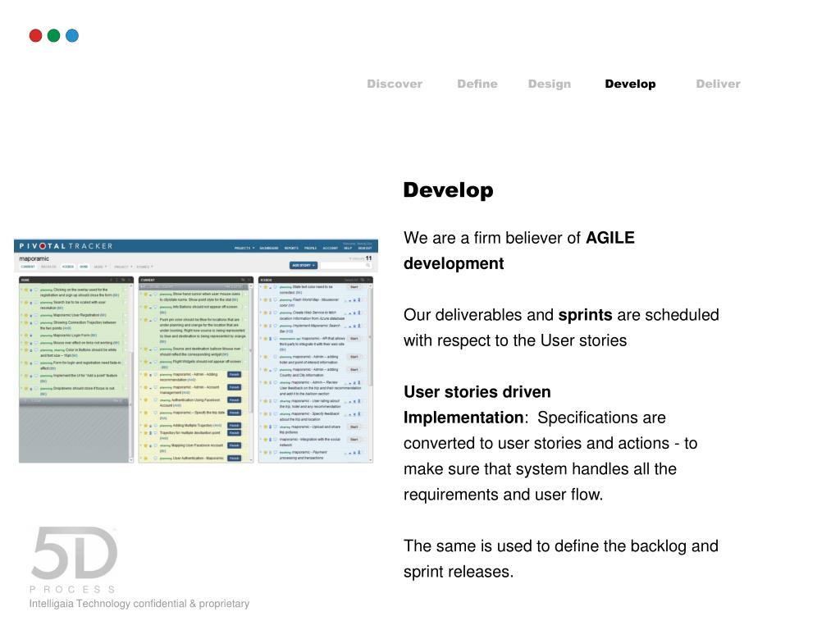The height and width of the screenshot is (630, 840).
Task: Click Finish for Adding Multiple Trajectory
Action: (x=234, y=426)
